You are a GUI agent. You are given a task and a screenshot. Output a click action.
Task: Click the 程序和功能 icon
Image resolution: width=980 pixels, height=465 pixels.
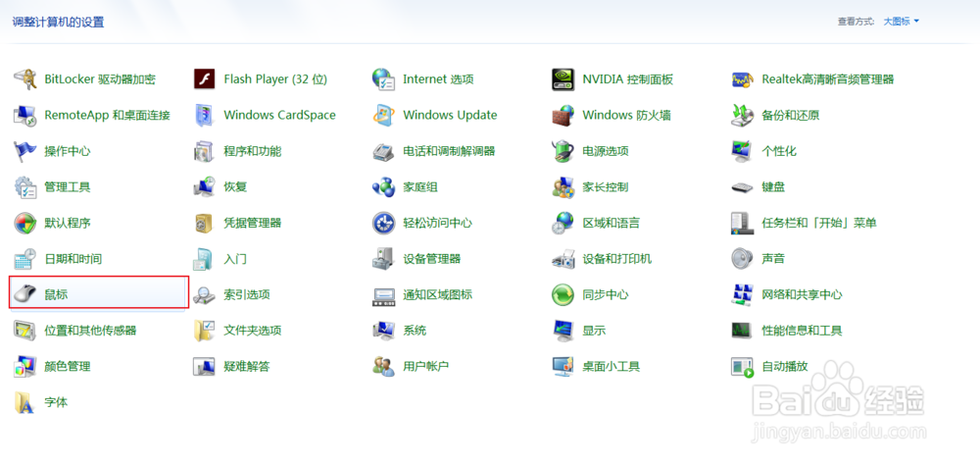click(x=205, y=151)
